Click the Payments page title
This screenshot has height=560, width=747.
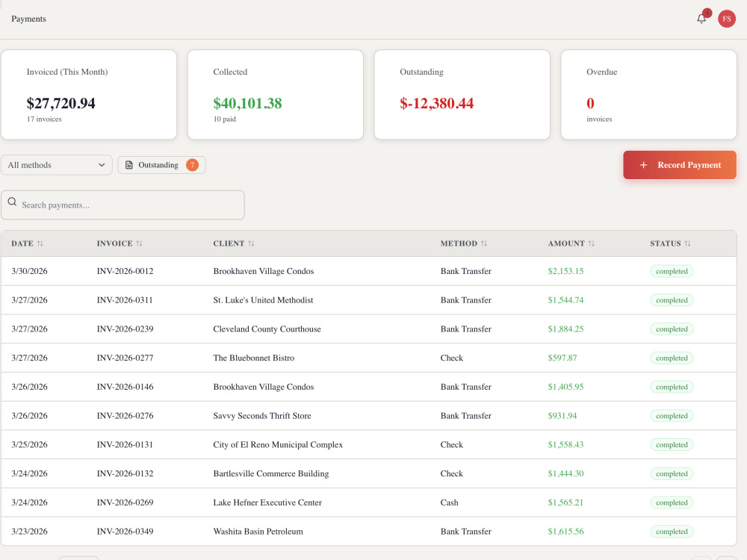tap(28, 19)
